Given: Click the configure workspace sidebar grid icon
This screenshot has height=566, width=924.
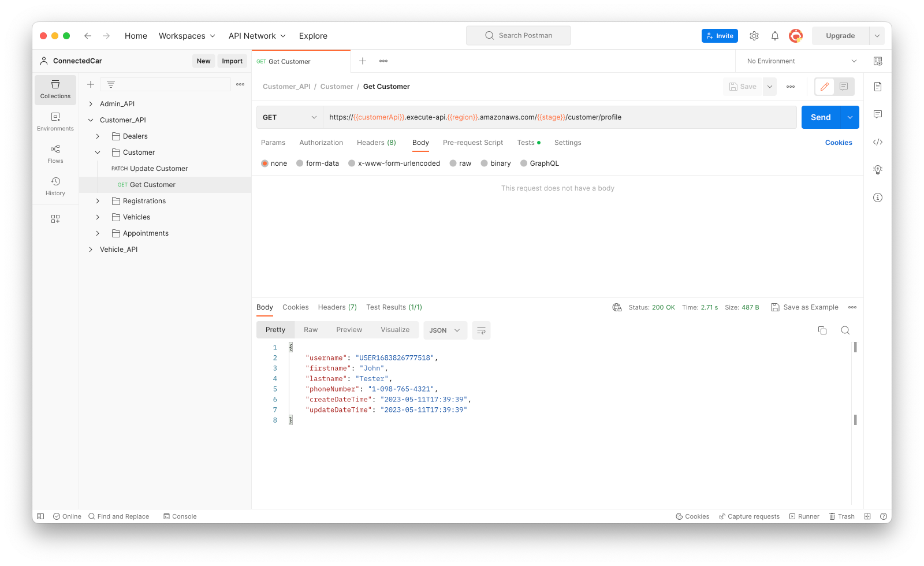Looking at the screenshot, I should 55,219.
